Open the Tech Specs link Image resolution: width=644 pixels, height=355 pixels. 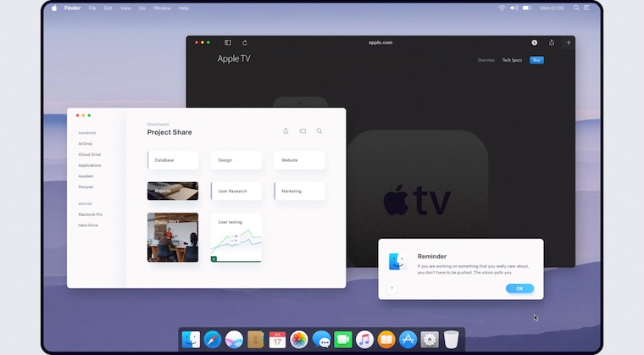pos(512,60)
